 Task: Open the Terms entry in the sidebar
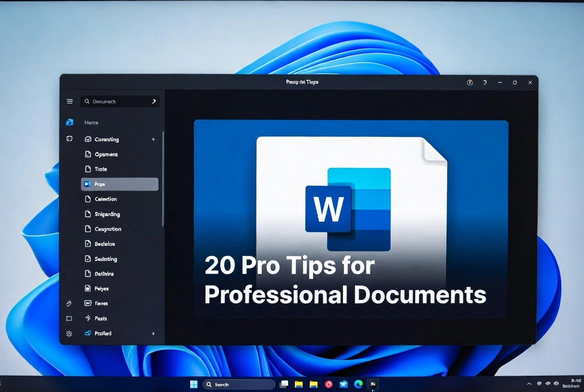(x=102, y=303)
